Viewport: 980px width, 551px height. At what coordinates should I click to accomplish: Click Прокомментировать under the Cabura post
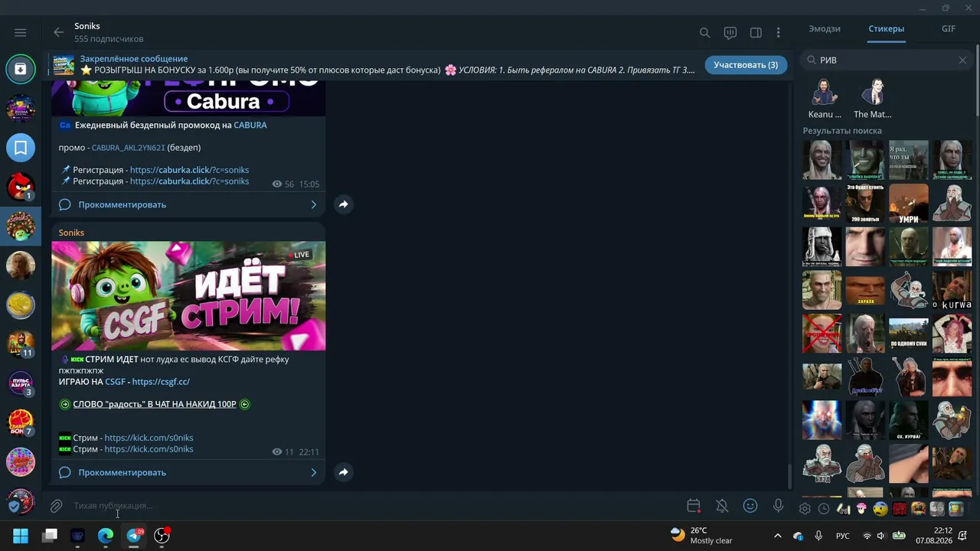(x=122, y=204)
